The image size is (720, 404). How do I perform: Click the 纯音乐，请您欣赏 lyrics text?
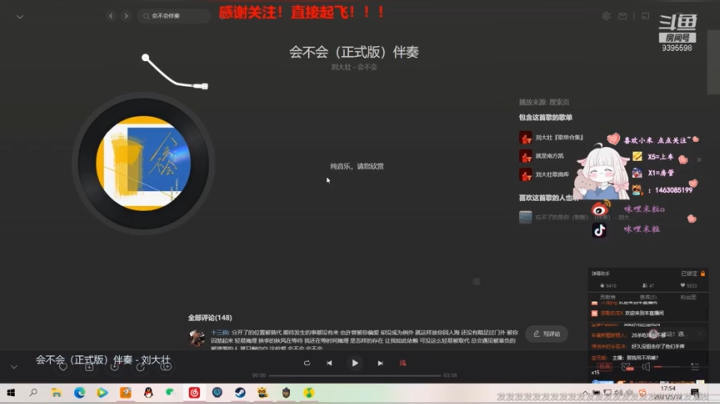point(357,166)
